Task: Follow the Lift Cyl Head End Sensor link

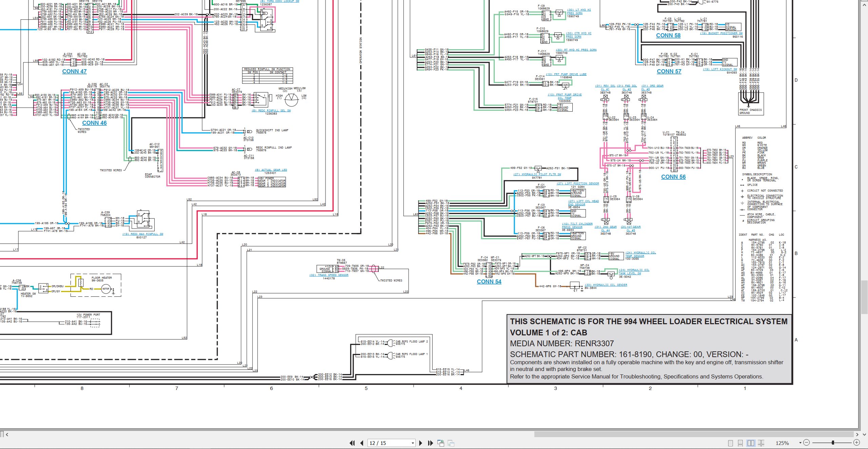Action: (x=584, y=203)
